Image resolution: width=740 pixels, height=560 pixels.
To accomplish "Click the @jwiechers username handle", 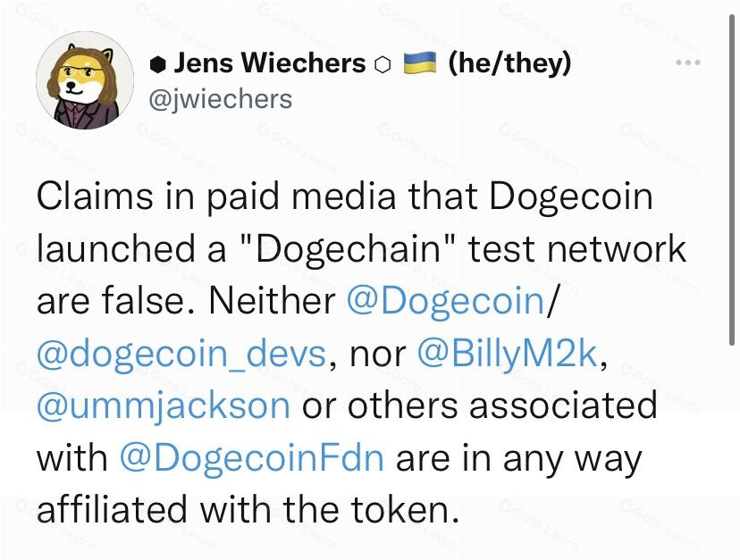I will pyautogui.click(x=223, y=99).
